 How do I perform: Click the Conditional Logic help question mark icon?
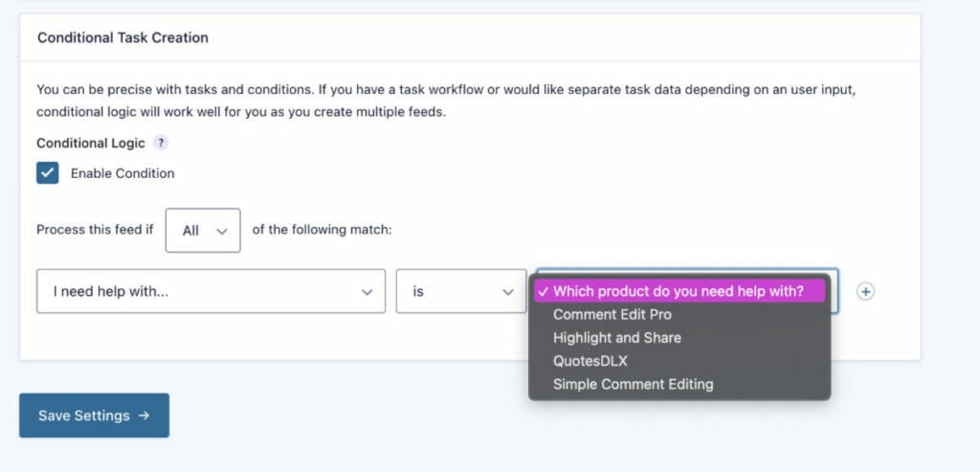click(161, 143)
